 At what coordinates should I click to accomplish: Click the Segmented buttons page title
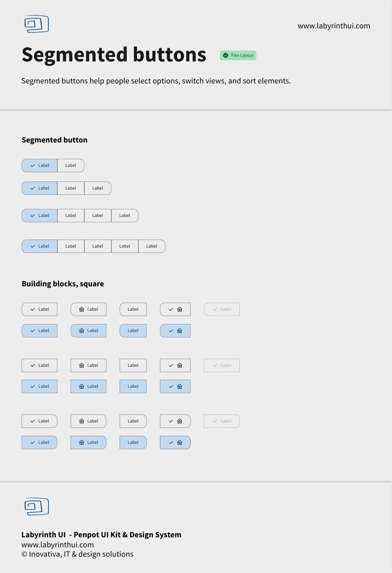(114, 54)
